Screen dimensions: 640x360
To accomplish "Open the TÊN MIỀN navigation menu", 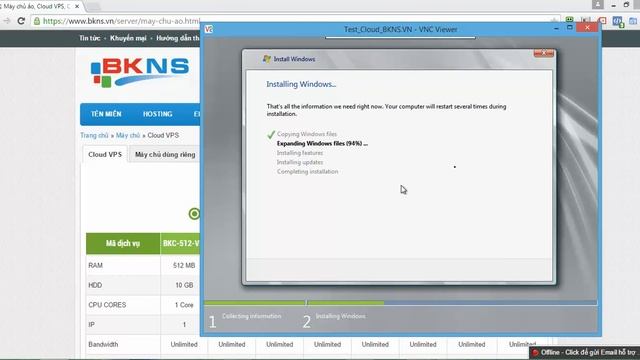I will tap(106, 114).
